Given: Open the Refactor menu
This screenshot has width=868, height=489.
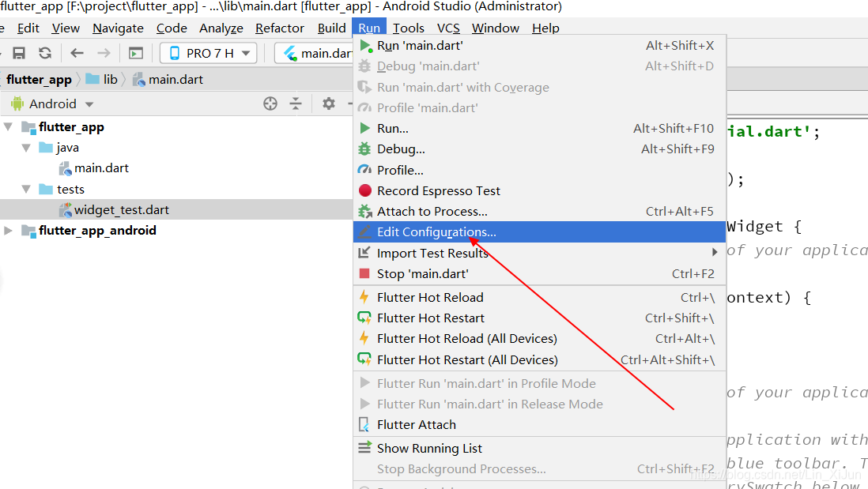Looking at the screenshot, I should 280,28.
